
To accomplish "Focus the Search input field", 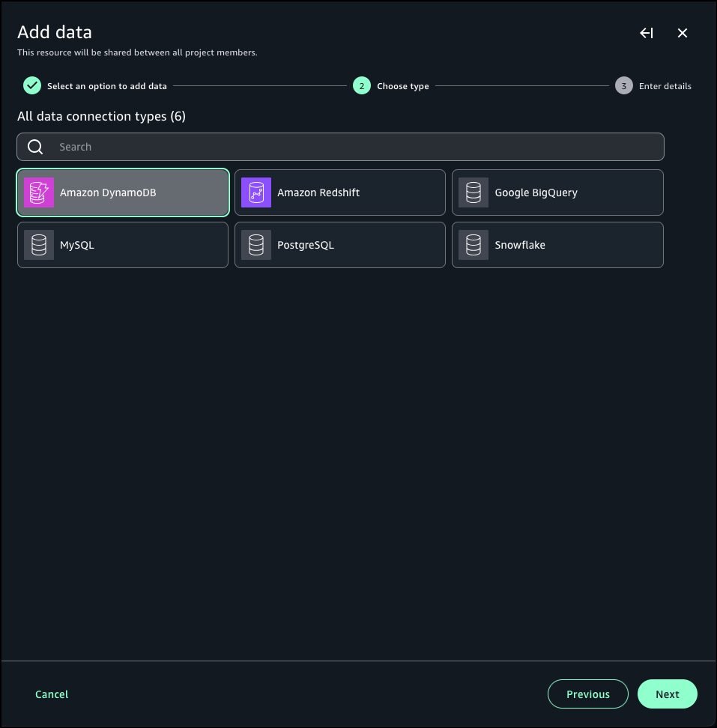I will (x=352, y=147).
